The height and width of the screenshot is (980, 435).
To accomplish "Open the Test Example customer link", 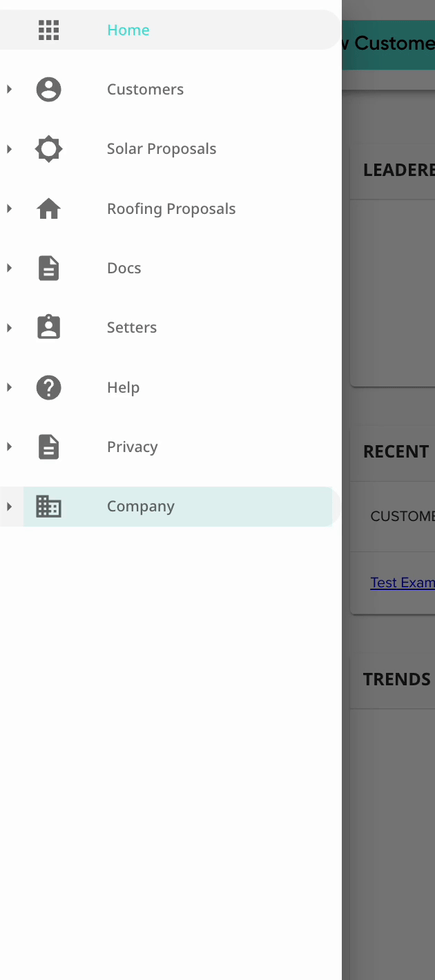I will (x=403, y=582).
